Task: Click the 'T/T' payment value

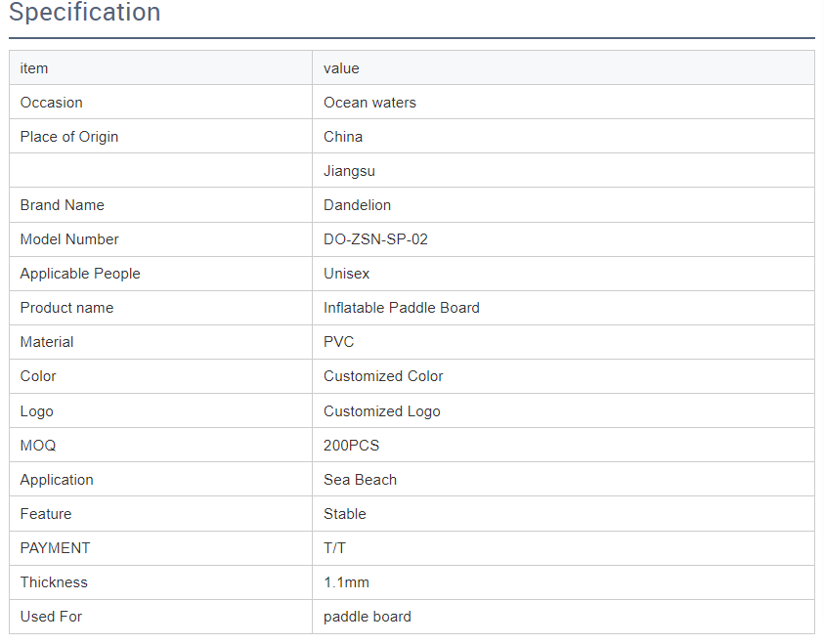Action: [334, 548]
